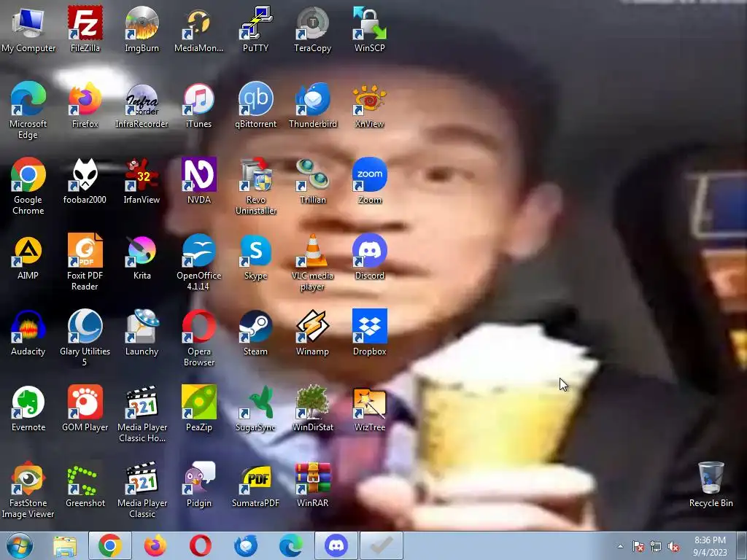Select the WinSCP desktop shortcut
747x560 pixels.
tap(370, 28)
